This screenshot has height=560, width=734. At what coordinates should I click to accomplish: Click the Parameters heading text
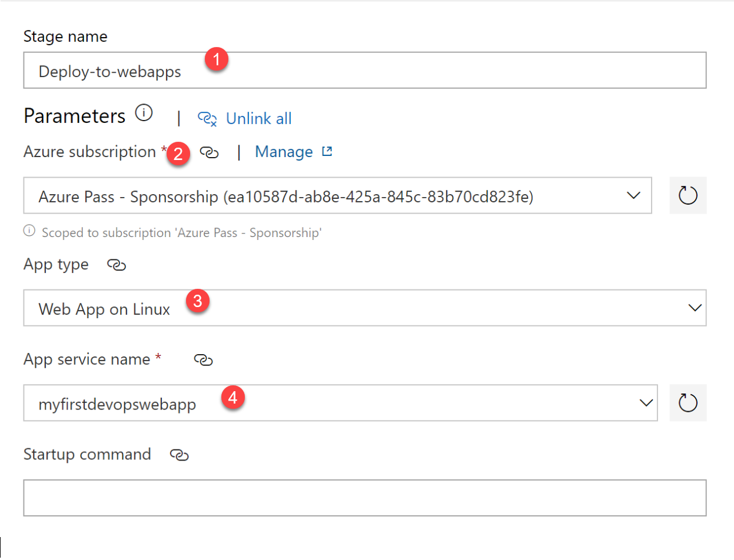[x=75, y=116]
